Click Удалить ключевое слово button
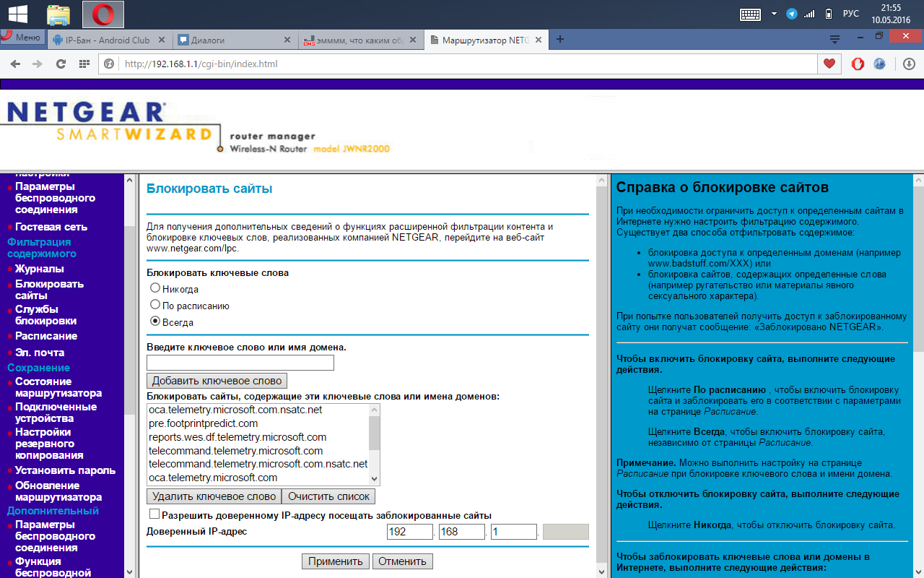 (x=214, y=496)
